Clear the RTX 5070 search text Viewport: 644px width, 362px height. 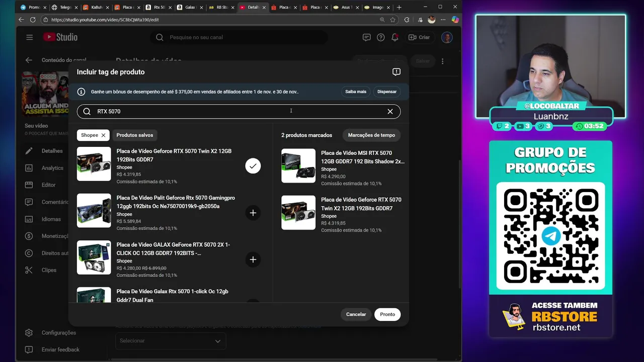(x=390, y=112)
